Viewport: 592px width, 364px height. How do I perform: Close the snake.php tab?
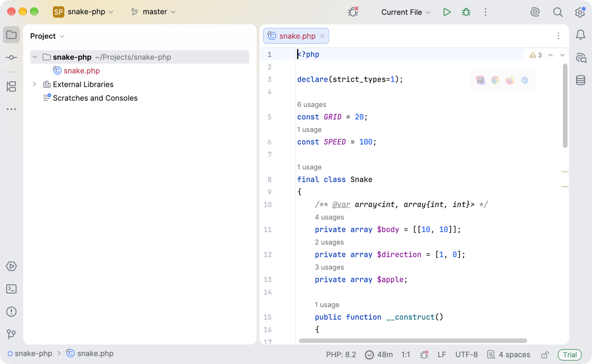pyautogui.click(x=322, y=36)
